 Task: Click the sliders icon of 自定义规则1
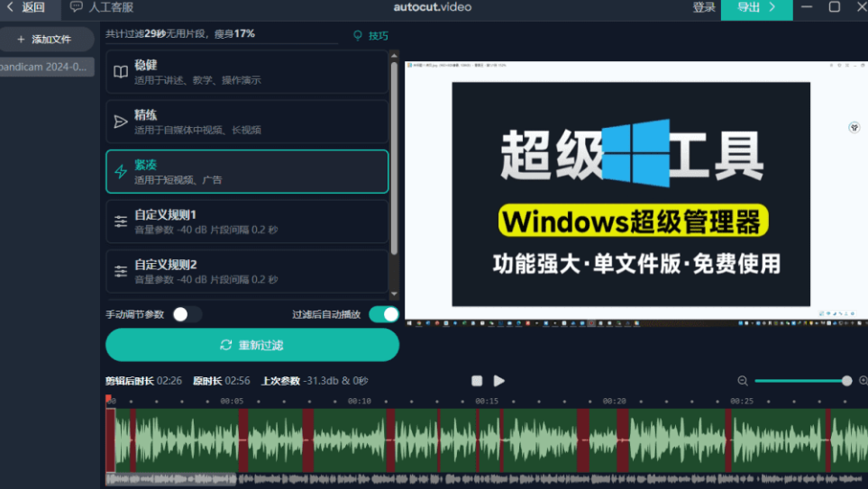tap(121, 222)
